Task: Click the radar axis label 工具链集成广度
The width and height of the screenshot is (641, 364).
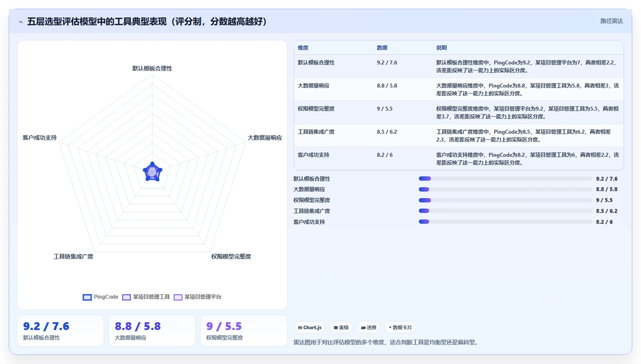Action: [73, 256]
